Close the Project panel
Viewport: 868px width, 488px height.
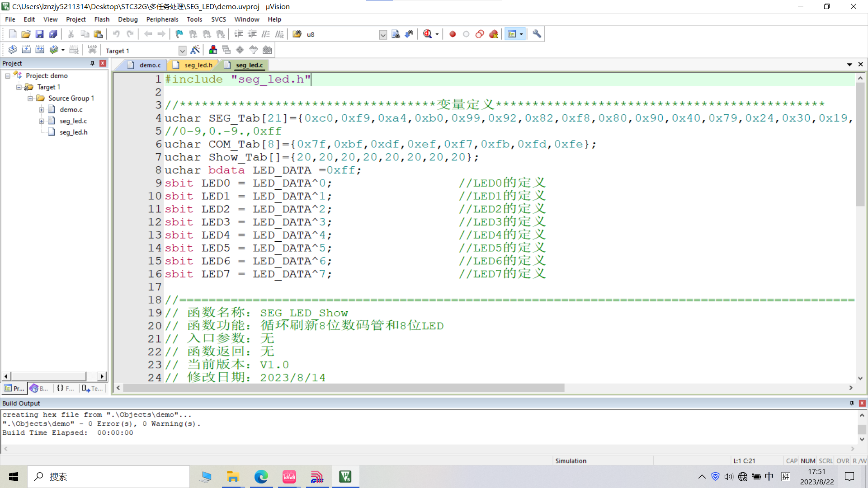click(103, 63)
